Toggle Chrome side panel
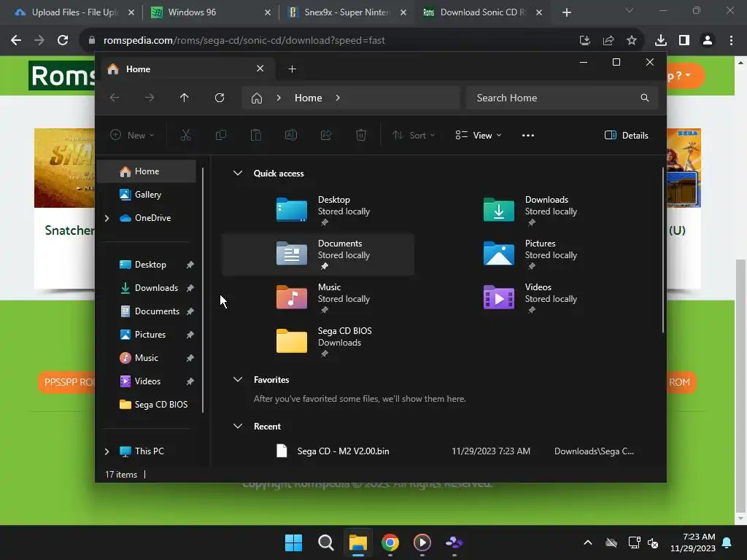This screenshot has width=747, height=560. pyautogui.click(x=684, y=41)
